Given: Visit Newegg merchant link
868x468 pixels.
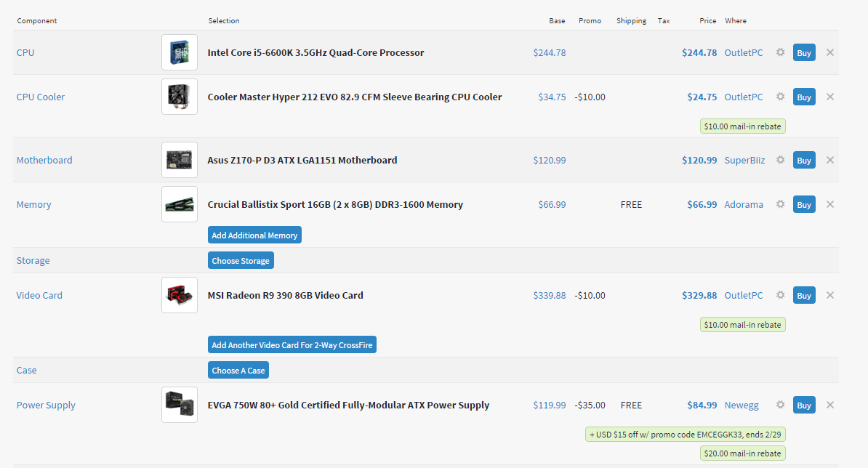Looking at the screenshot, I should pos(742,405).
